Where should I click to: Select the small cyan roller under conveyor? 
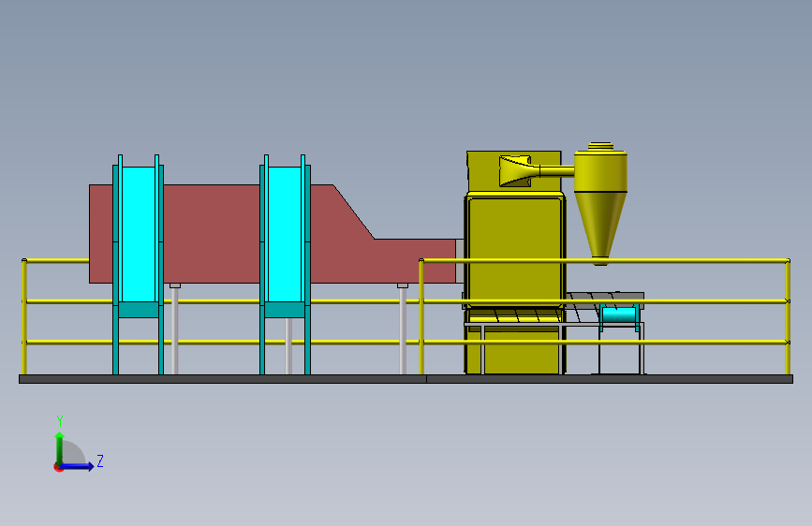pyautogui.click(x=618, y=314)
